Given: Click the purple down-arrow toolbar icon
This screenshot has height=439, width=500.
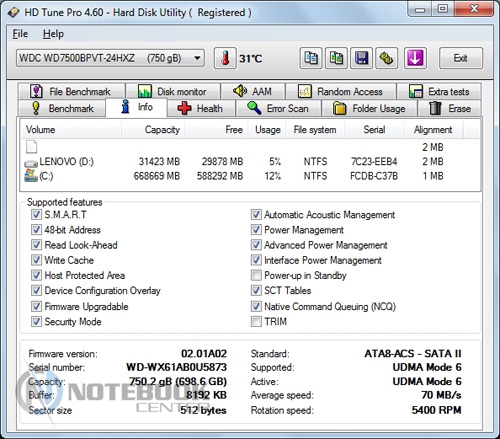Looking at the screenshot, I should click(415, 58).
